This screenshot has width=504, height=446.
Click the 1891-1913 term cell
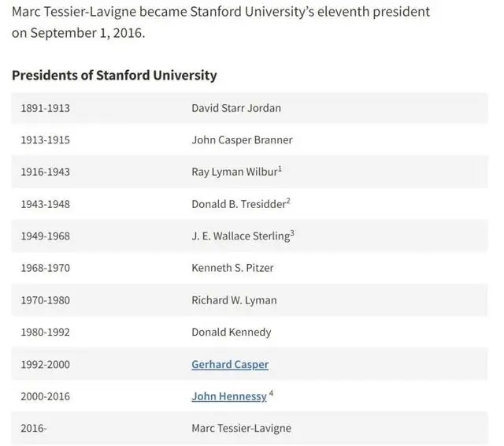[46, 108]
